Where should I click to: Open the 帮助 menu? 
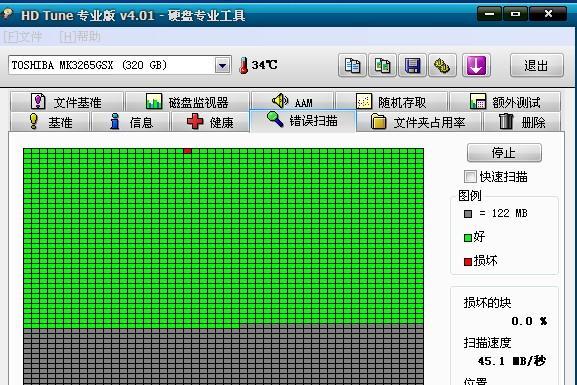click(80, 36)
